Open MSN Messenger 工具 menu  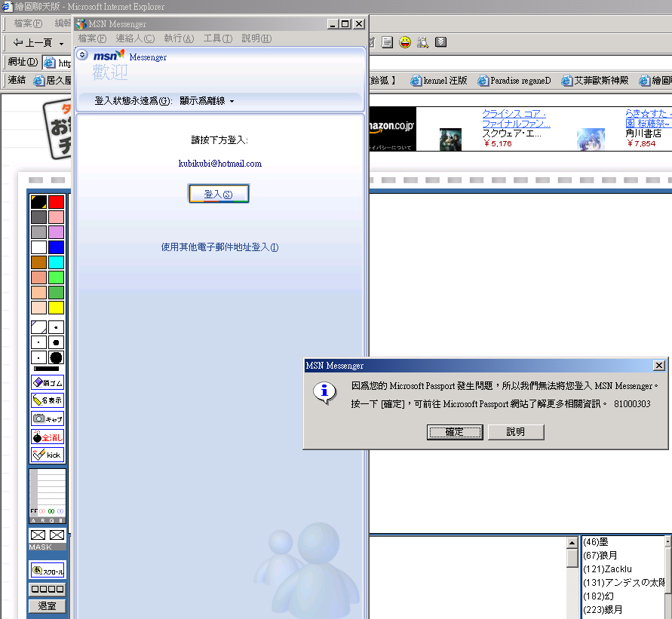click(218, 38)
